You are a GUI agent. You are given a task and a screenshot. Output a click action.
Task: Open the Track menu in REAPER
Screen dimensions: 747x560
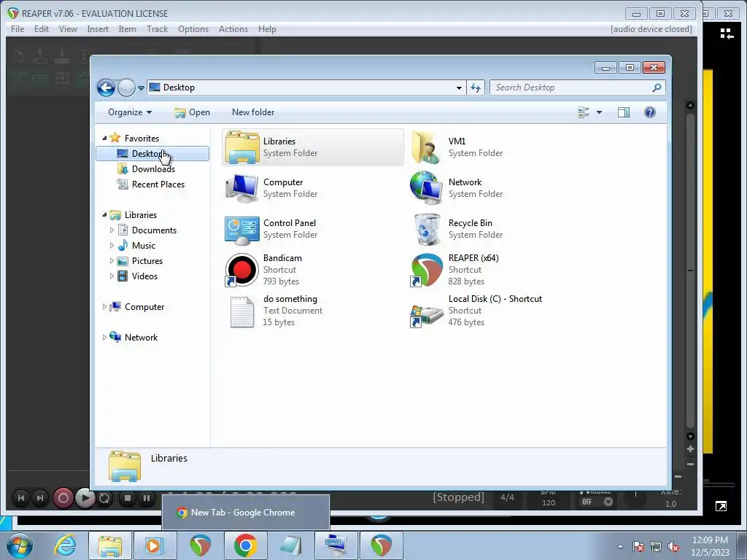(x=158, y=29)
